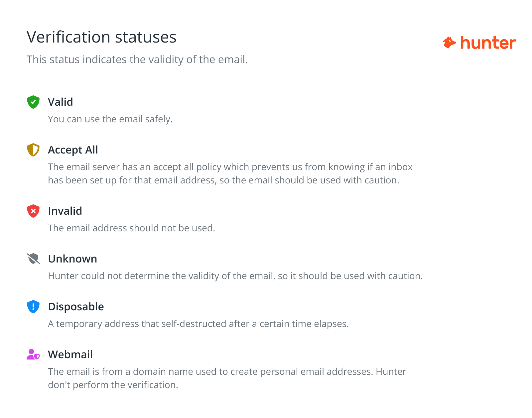Click the orange Hunter fox logo icon
The height and width of the screenshot is (418, 532).
(x=449, y=43)
